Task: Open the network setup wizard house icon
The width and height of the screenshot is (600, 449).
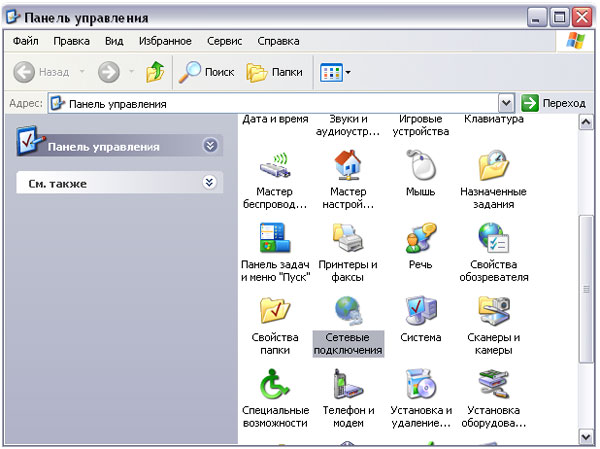Action: click(347, 165)
